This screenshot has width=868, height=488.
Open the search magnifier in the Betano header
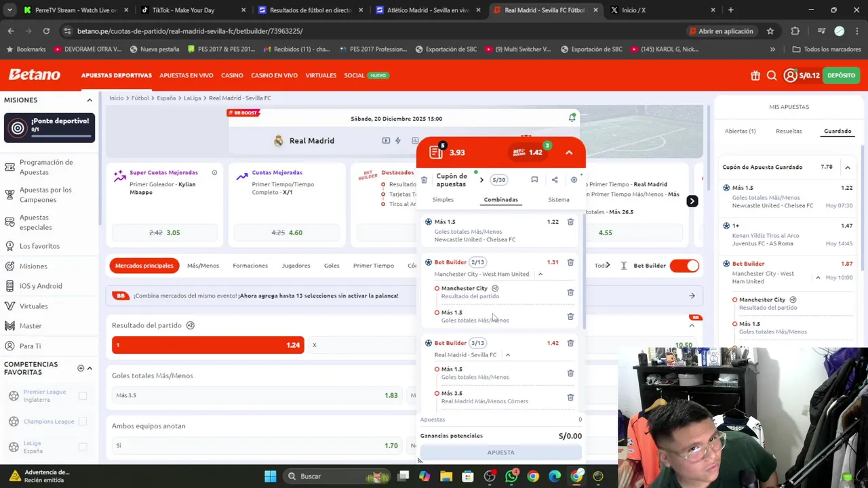coord(772,75)
